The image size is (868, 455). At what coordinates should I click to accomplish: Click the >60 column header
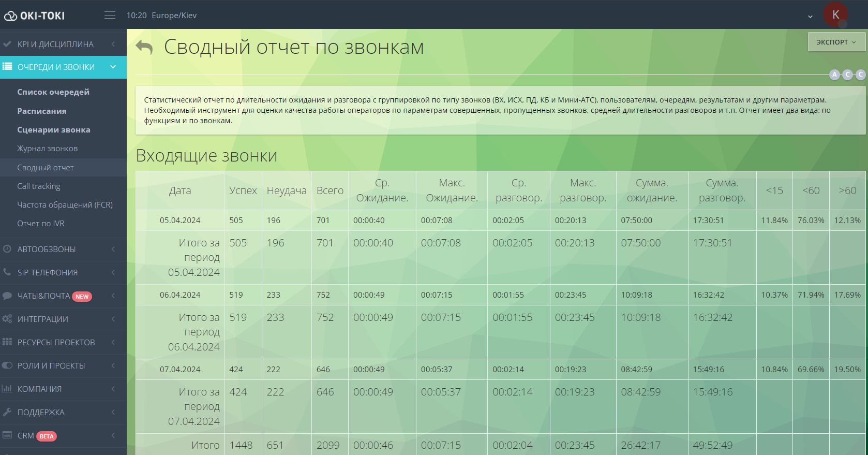coord(847,190)
